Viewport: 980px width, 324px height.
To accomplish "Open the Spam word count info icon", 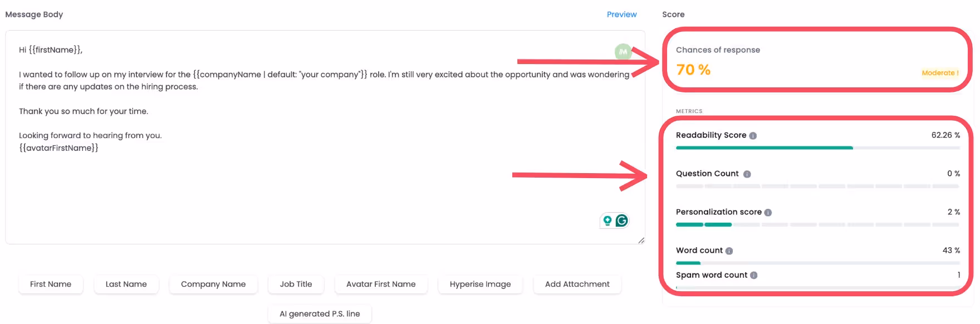I will pos(754,275).
